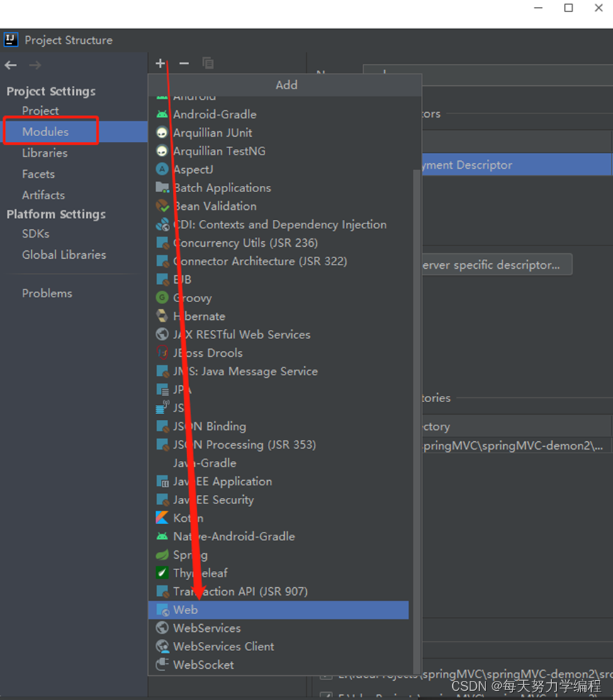Click the IntelliJ IDEA logo in title bar
Screen dimensions: 613x700
(11, 39)
